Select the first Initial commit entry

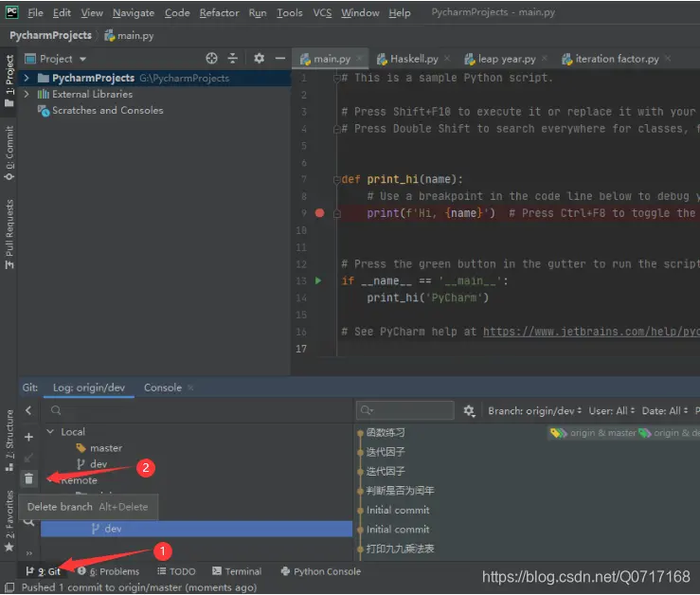pyautogui.click(x=398, y=510)
